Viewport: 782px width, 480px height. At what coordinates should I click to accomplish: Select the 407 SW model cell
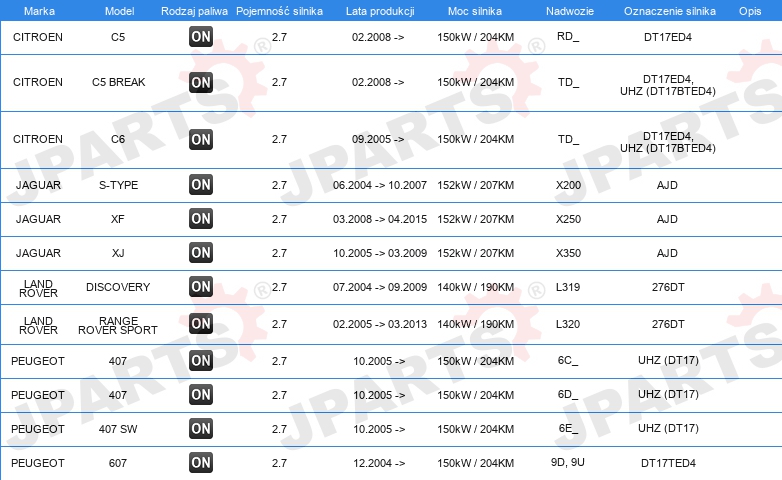tap(118, 429)
